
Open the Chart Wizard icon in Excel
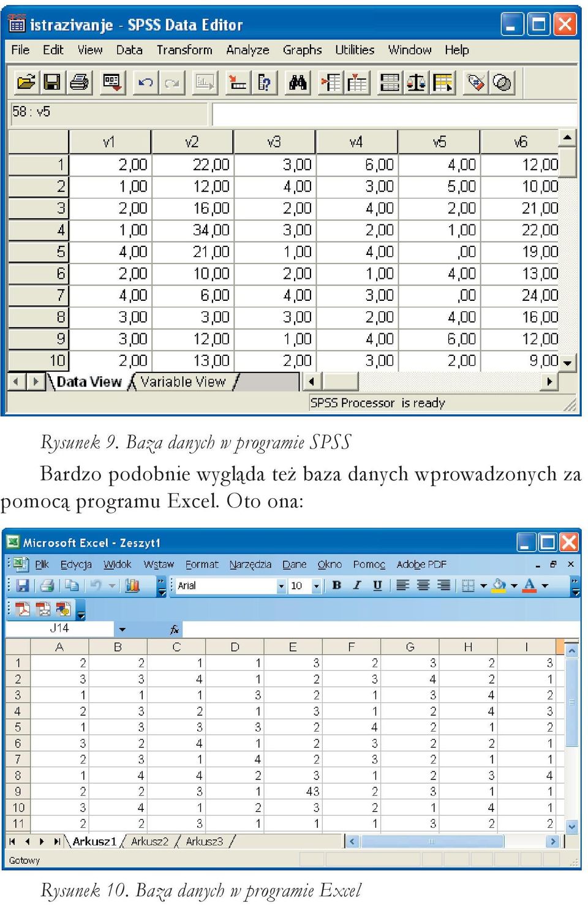(132, 586)
